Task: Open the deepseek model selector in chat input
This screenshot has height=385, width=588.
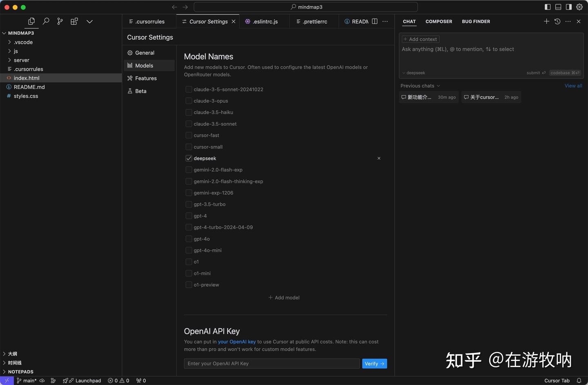Action: click(x=413, y=73)
